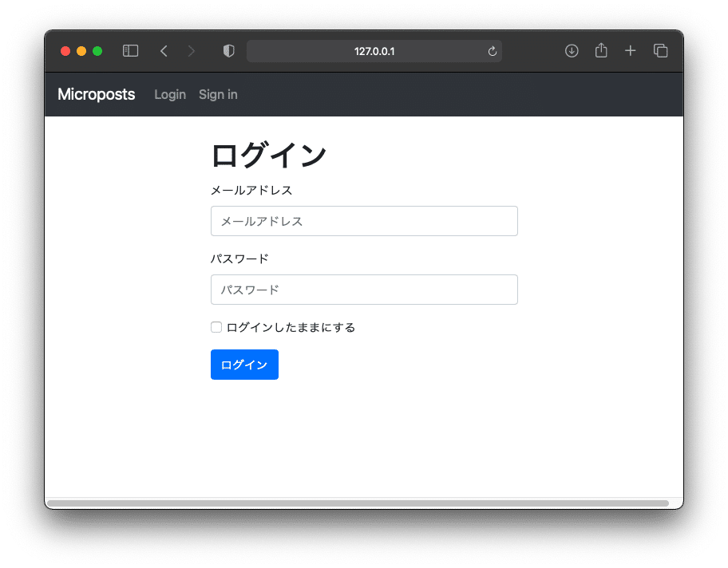728x568 pixels.
Task: Show the tab overview icon
Action: point(661,50)
